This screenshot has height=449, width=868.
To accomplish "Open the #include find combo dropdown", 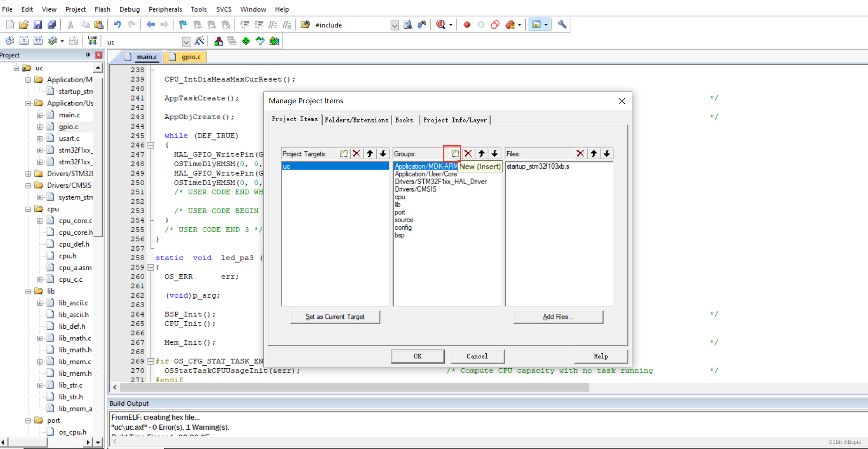I will (395, 25).
